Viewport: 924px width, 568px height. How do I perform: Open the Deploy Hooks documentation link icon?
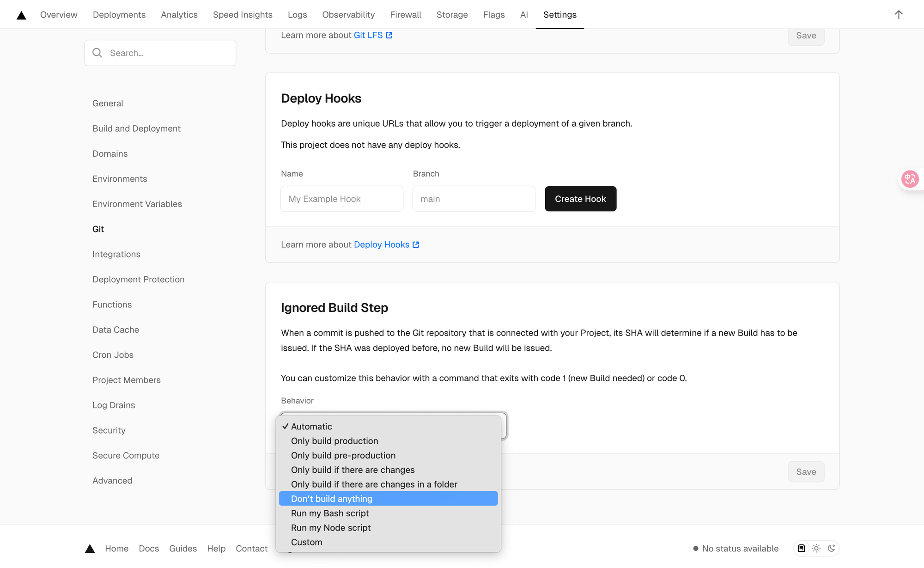tap(416, 244)
